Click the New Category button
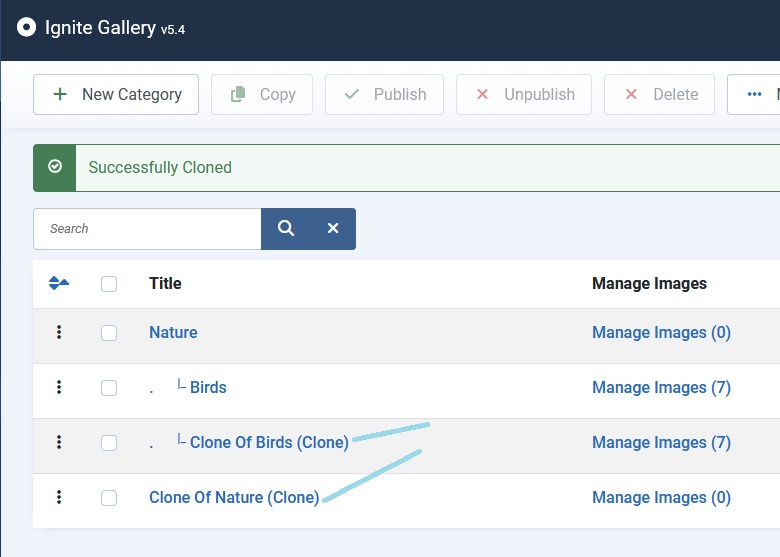This screenshot has width=780, height=557. click(x=116, y=95)
